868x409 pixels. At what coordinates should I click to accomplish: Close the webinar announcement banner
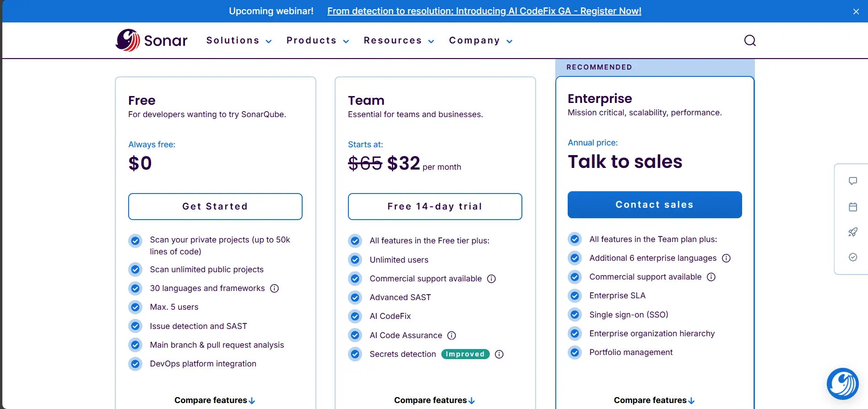(x=856, y=11)
